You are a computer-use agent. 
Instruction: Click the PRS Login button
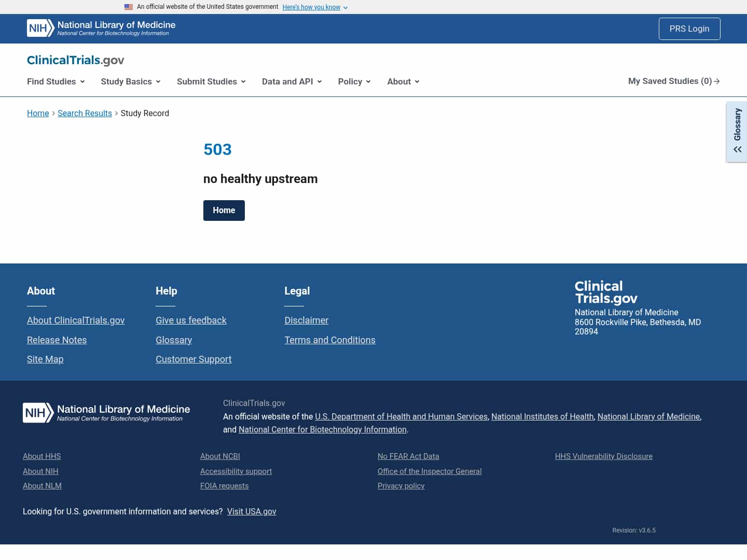click(x=689, y=29)
